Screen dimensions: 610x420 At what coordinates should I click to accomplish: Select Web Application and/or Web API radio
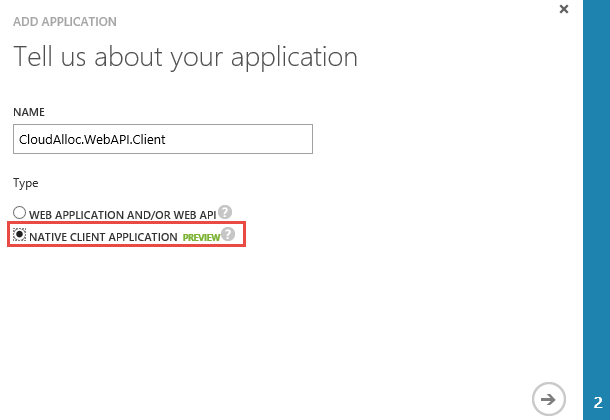(x=19, y=213)
